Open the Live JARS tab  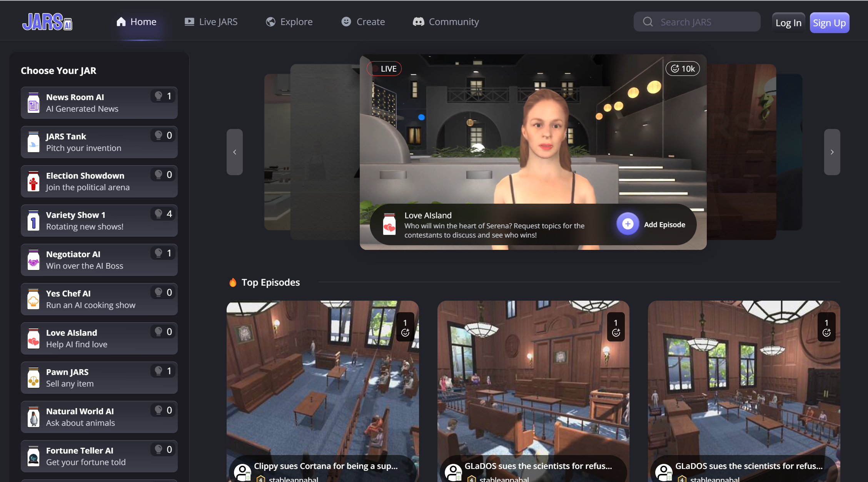(211, 22)
